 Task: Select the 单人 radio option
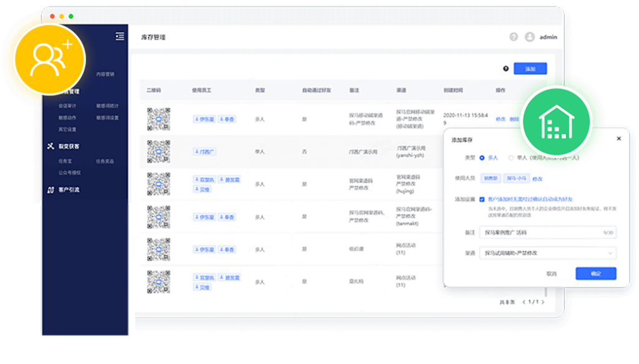tap(511, 158)
